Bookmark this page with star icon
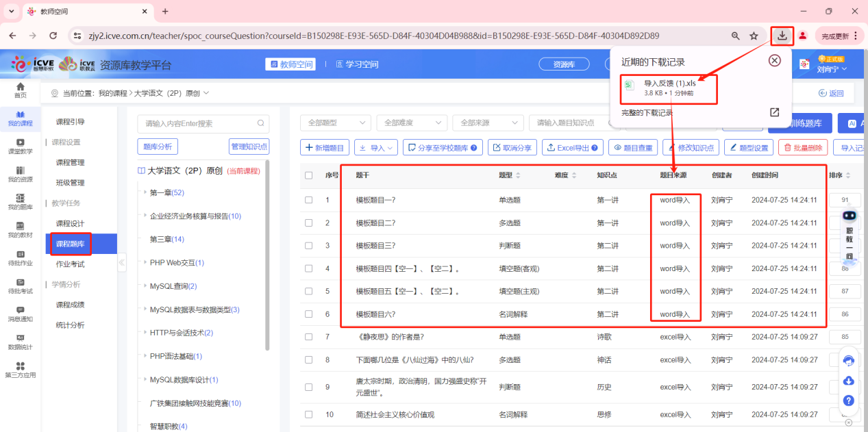The width and height of the screenshot is (868, 432). 754,36
